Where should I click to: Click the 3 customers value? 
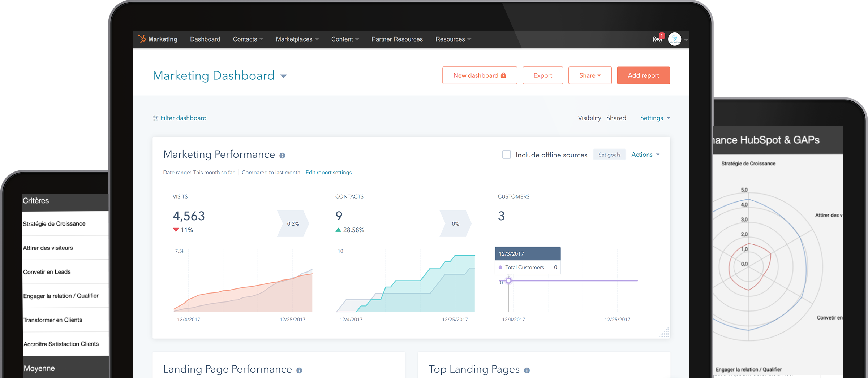click(501, 216)
